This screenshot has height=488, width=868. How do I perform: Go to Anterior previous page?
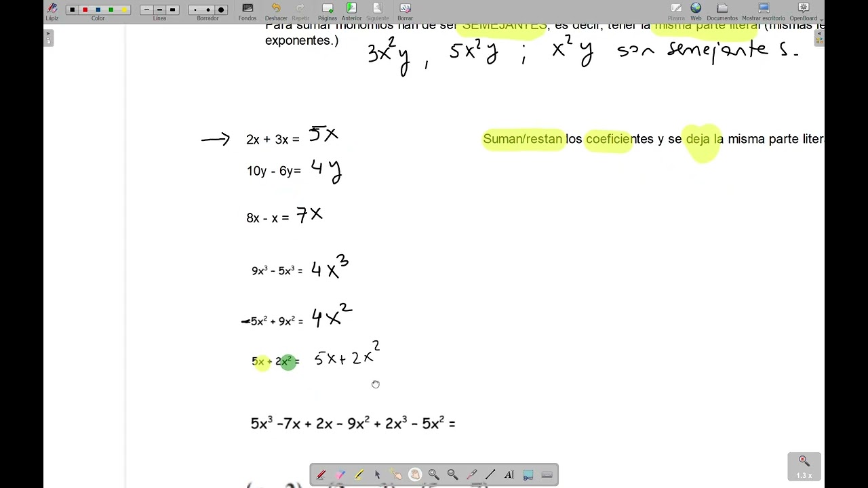(x=351, y=11)
